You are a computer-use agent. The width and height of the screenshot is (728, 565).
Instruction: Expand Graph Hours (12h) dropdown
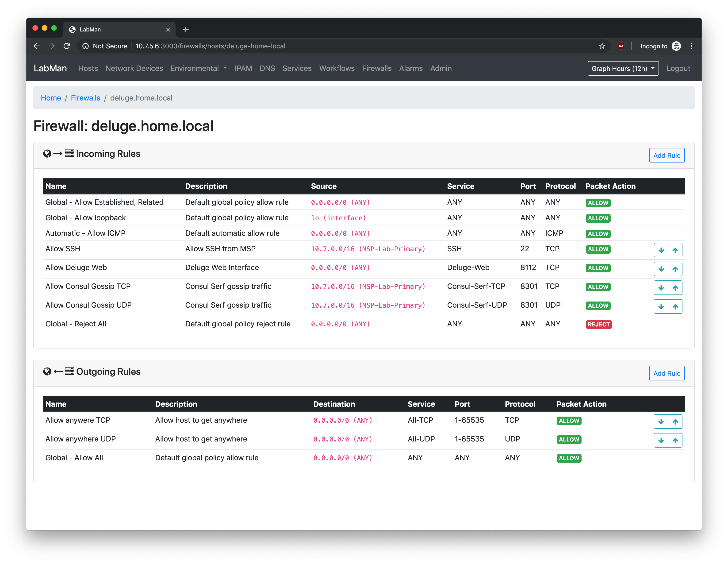tap(623, 68)
